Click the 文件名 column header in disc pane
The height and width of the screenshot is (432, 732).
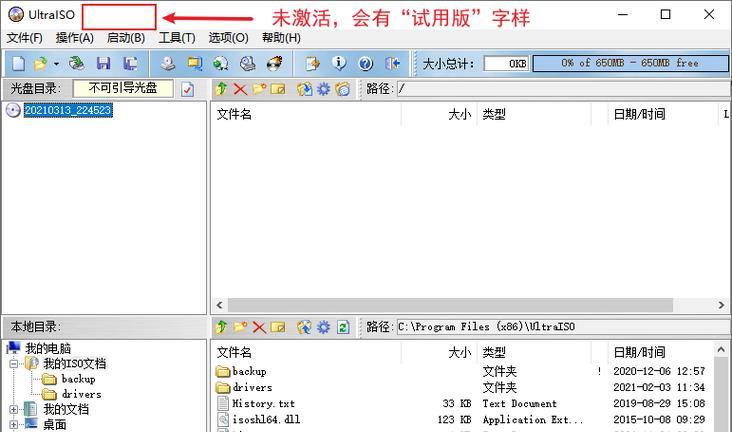pyautogui.click(x=306, y=114)
